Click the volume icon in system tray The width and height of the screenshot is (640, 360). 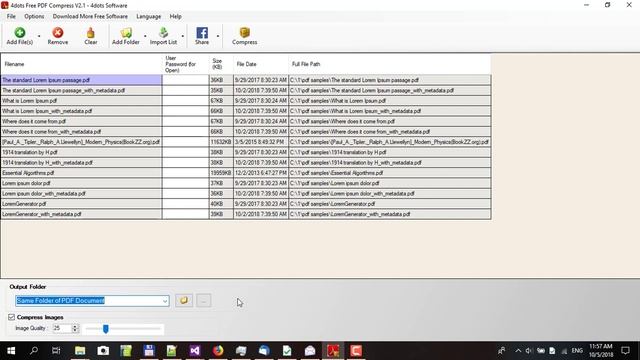[x=529, y=351]
